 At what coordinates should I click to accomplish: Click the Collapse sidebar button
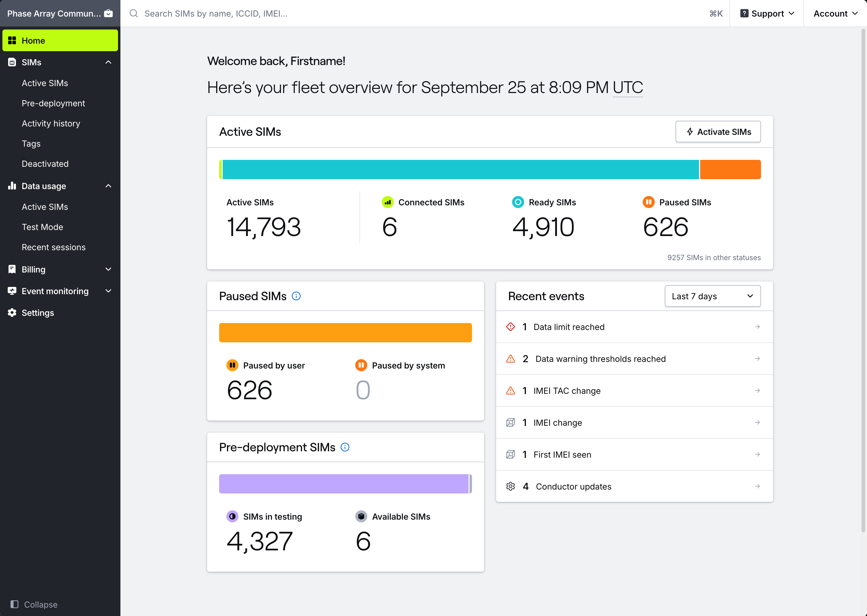pos(34,604)
